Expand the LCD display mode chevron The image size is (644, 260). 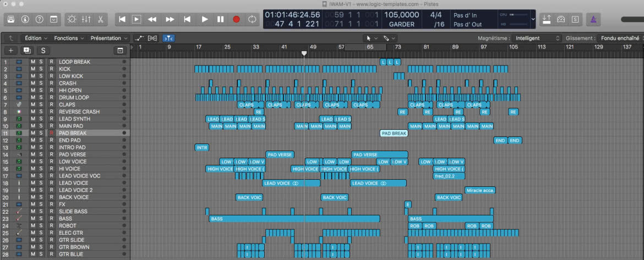point(533,19)
